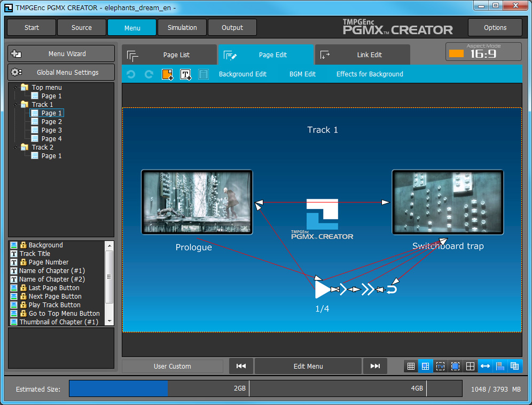Toggle the link arrows display icon
This screenshot has height=405, width=532.
pyautogui.click(x=485, y=366)
